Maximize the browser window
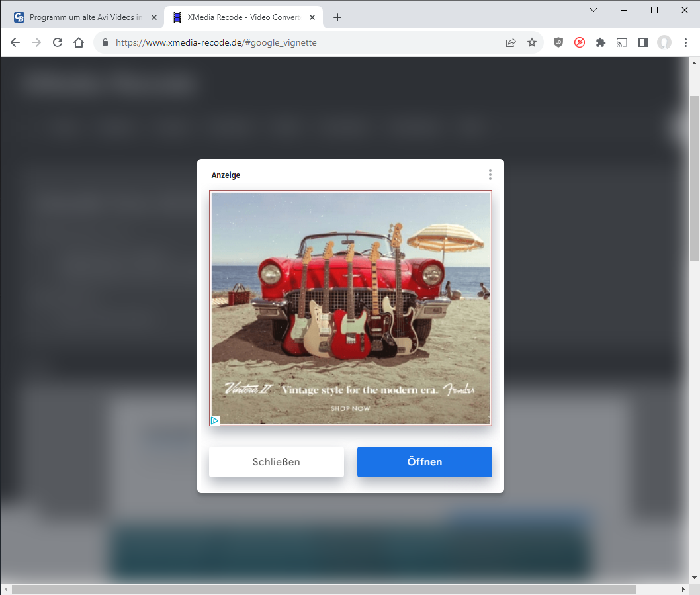Screen dimensions: 700x595 click(x=654, y=10)
